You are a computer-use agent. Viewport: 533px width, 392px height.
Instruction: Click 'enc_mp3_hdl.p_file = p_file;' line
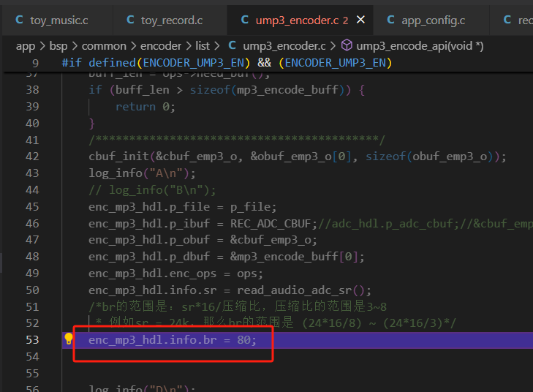(x=183, y=207)
